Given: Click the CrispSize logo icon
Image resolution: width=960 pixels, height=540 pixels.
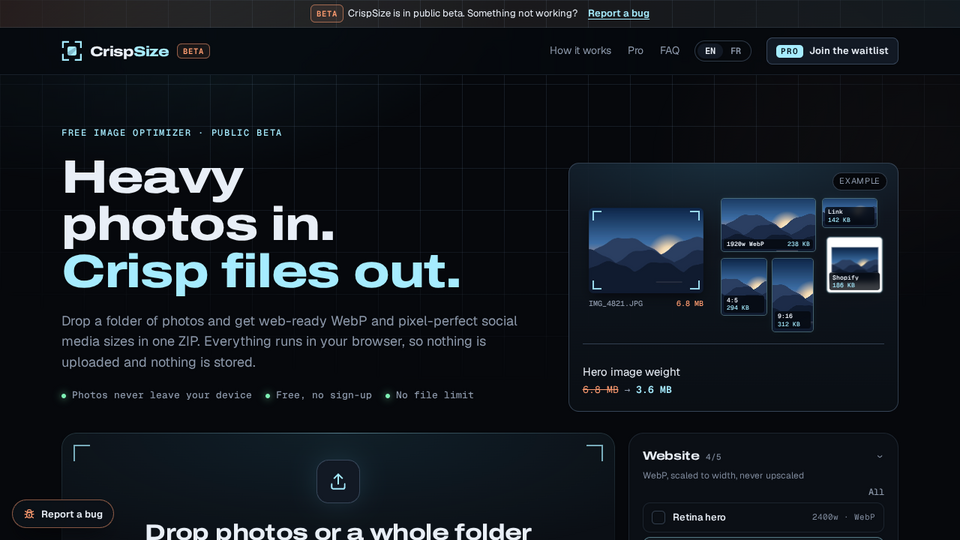Looking at the screenshot, I should tap(72, 51).
